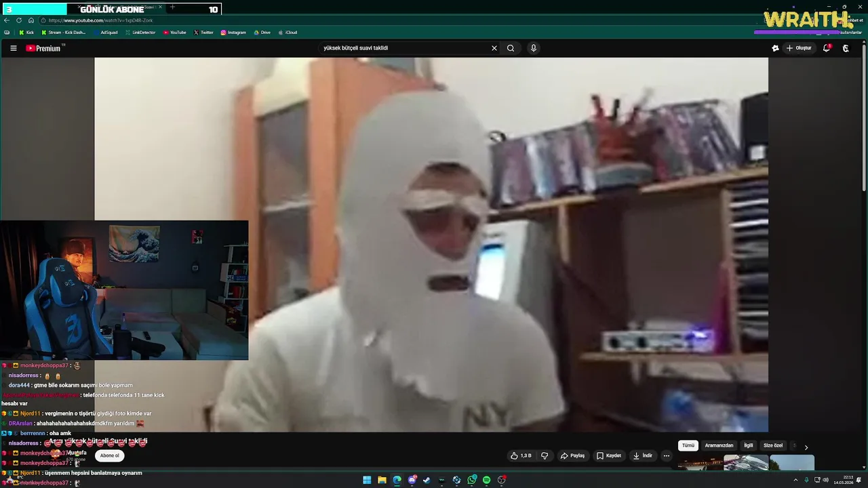Open the Twitter bookmark

click(x=203, y=33)
